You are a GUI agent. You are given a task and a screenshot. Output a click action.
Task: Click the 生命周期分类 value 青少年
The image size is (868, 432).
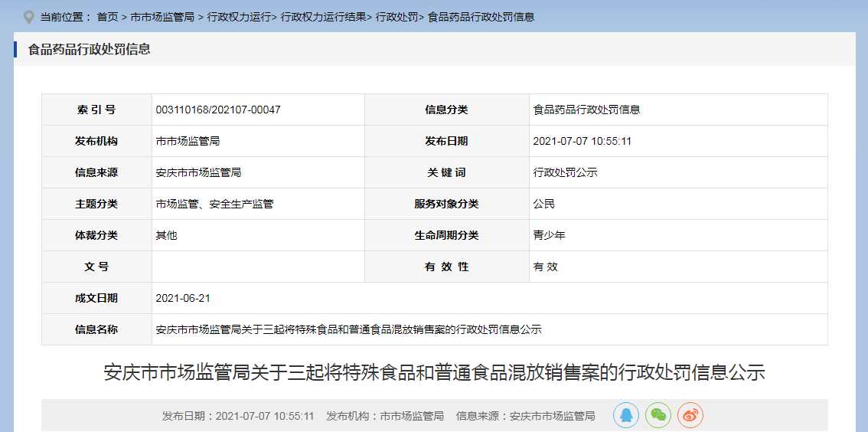pos(549,235)
